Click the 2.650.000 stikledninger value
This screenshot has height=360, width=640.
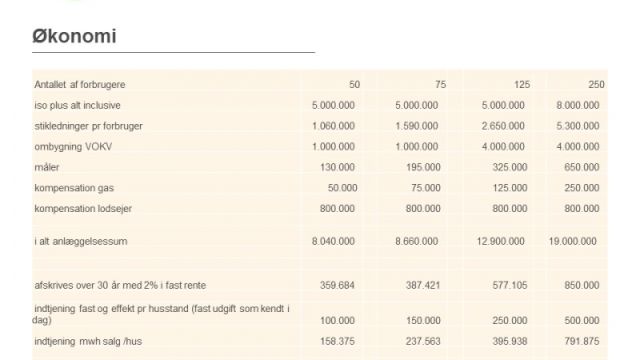click(x=503, y=126)
